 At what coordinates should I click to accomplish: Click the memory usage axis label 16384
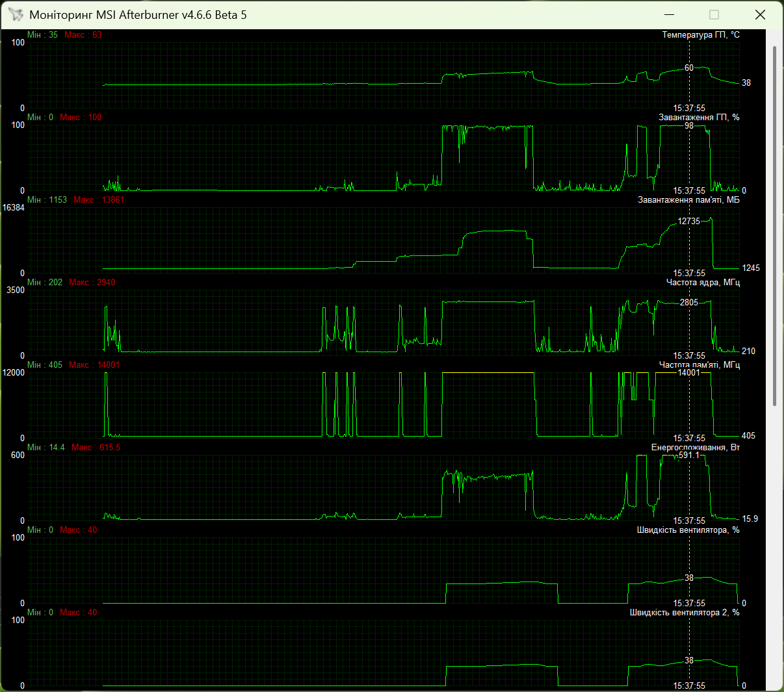(14, 208)
